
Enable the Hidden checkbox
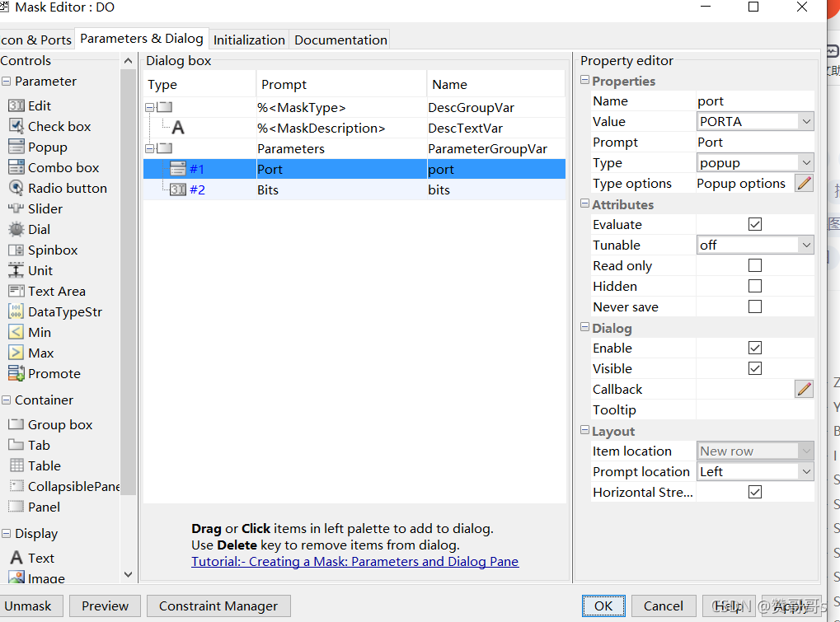(755, 286)
